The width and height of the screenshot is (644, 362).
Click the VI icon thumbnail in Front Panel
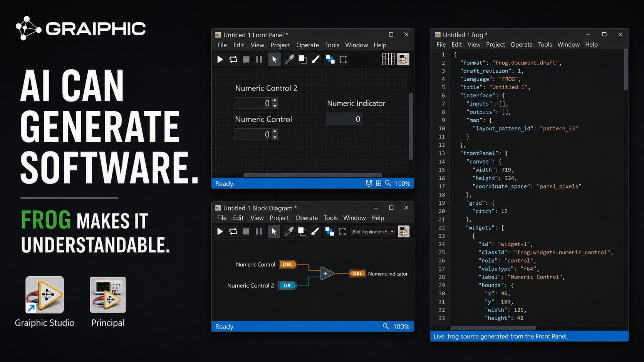pyautogui.click(x=403, y=59)
